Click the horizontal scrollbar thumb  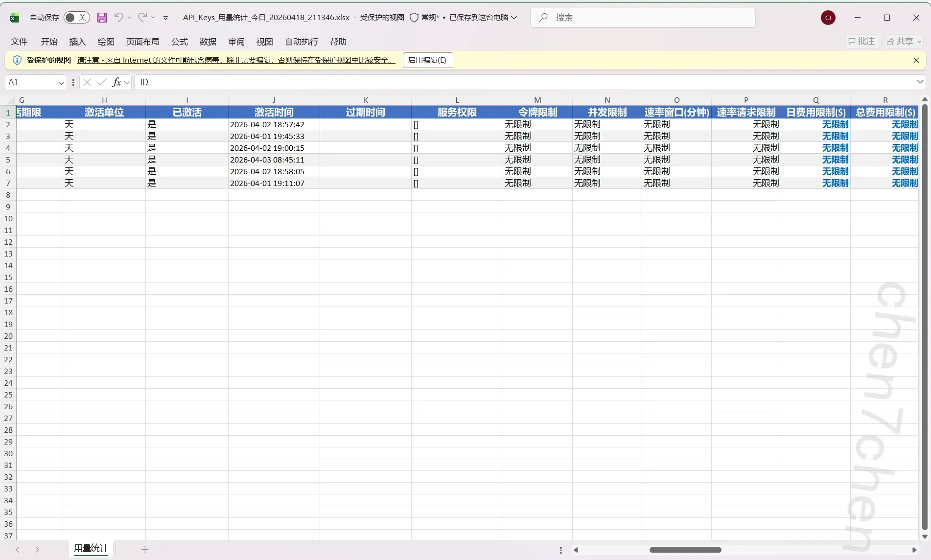pyautogui.click(x=685, y=550)
